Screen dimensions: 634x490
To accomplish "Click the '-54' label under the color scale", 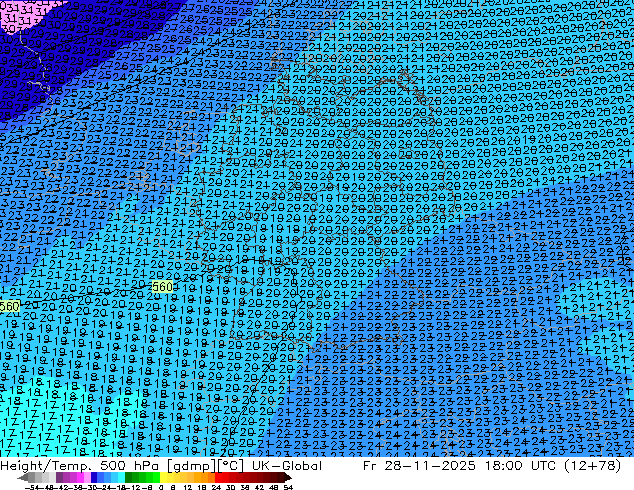I will coord(31,487).
